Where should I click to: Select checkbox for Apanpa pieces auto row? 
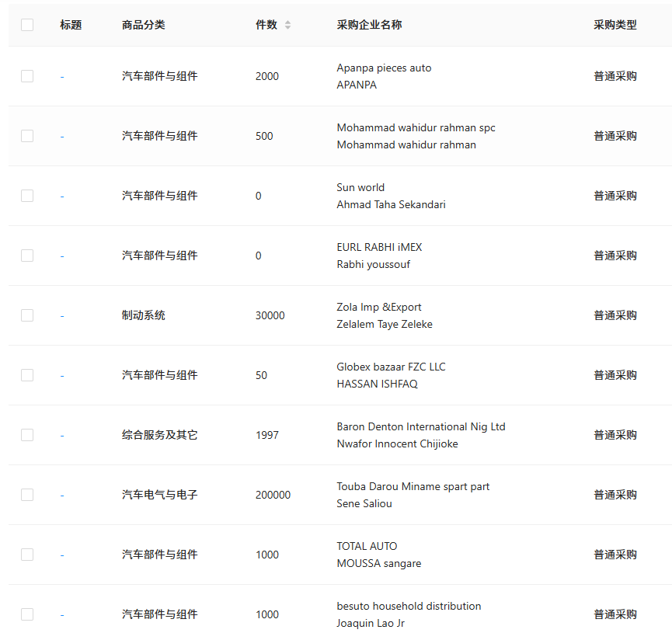[27, 76]
